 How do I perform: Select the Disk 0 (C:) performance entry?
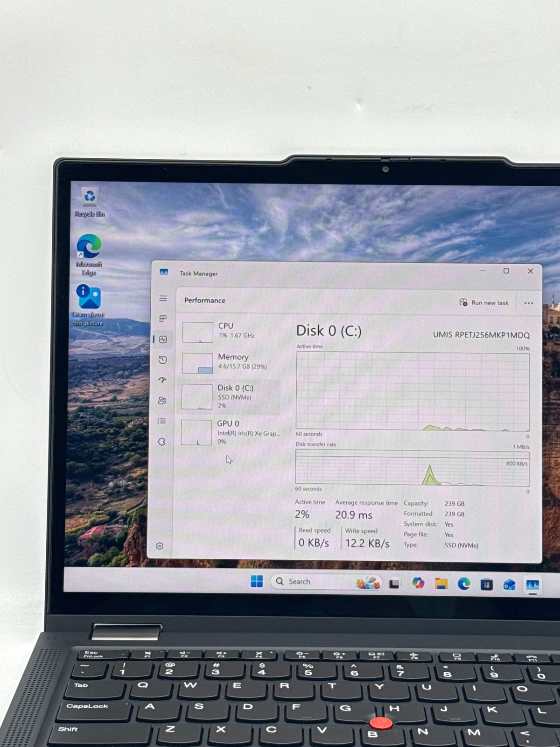click(x=229, y=397)
